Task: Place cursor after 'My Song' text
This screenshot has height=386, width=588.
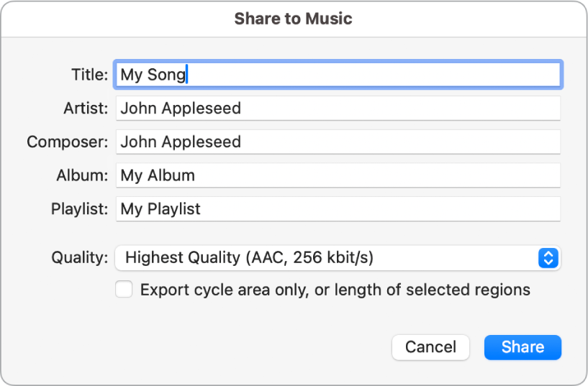Action: [187, 75]
